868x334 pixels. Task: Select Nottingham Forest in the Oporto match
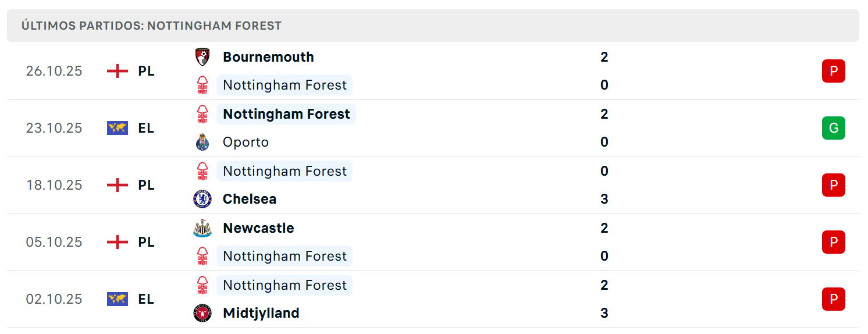point(286,114)
